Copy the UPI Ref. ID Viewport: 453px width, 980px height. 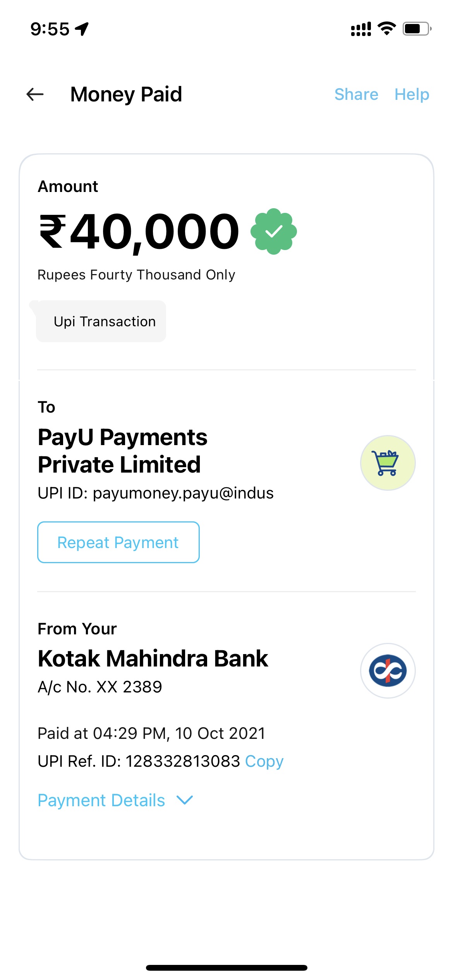264,761
